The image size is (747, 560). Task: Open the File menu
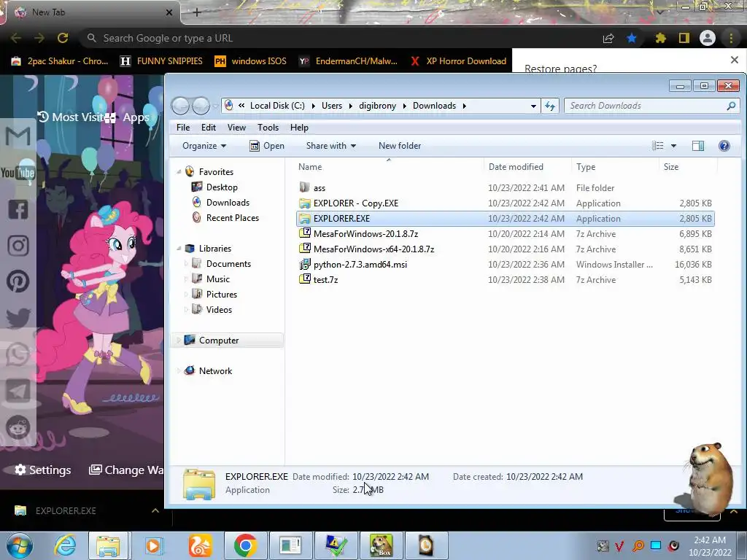click(183, 128)
